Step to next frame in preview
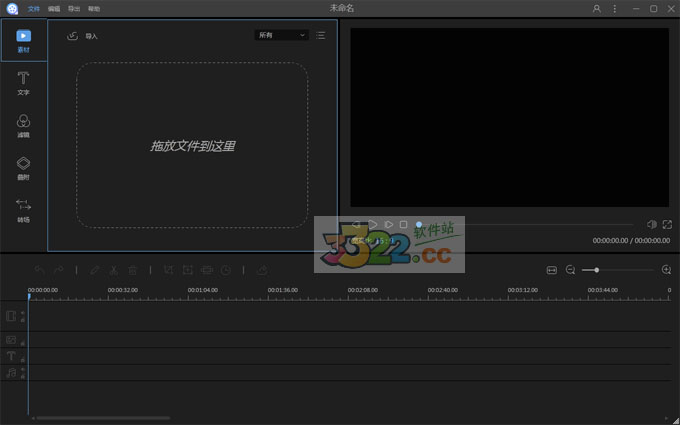The height and width of the screenshot is (425, 680). tap(389, 225)
